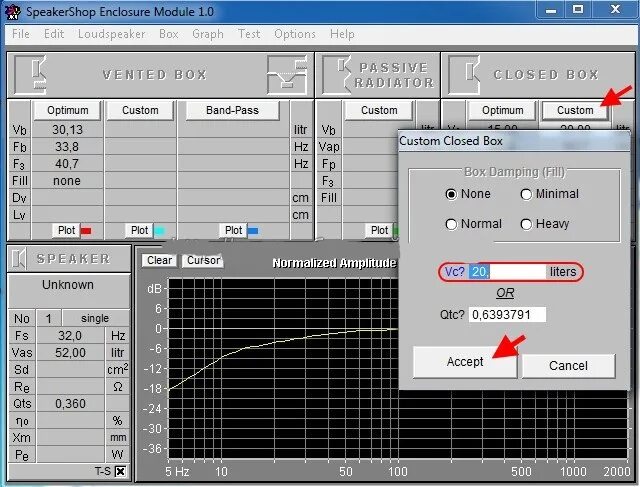Click the Vc volume input field

507,272
